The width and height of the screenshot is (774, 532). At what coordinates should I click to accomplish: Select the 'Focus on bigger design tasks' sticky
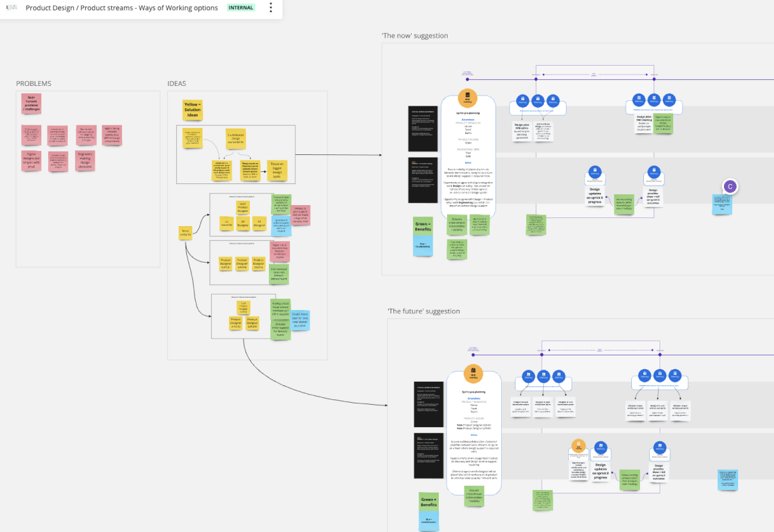coord(277,171)
